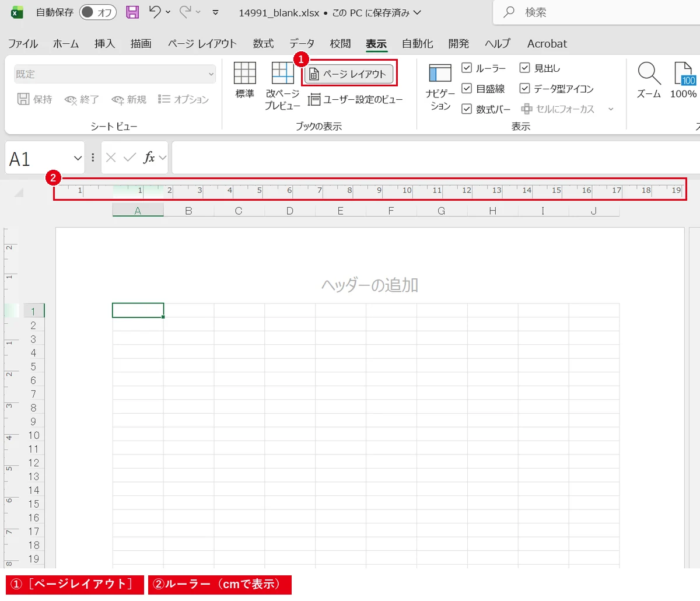Viewport: 700px width, 601px height.
Task: Save the workbook with the floppy disk icon
Action: [132, 12]
